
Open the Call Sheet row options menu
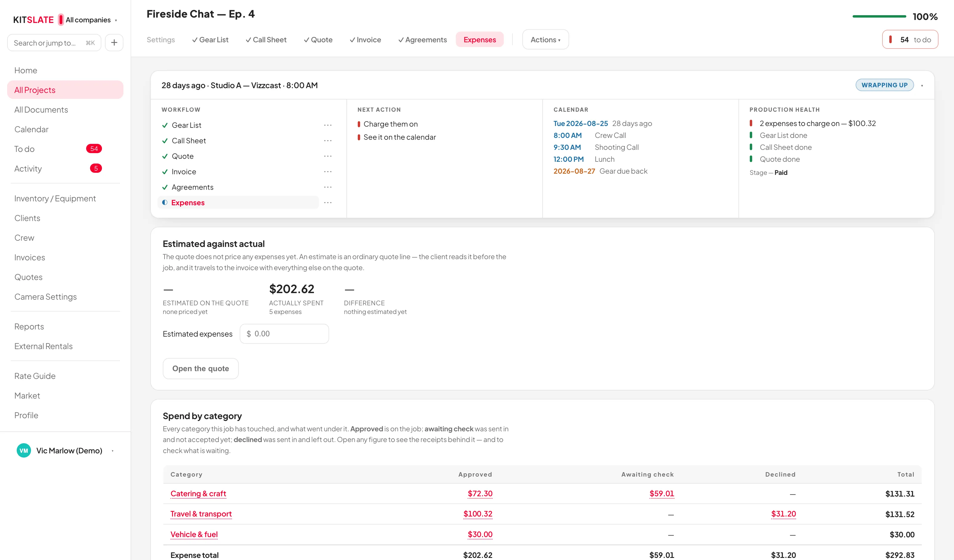328,141
